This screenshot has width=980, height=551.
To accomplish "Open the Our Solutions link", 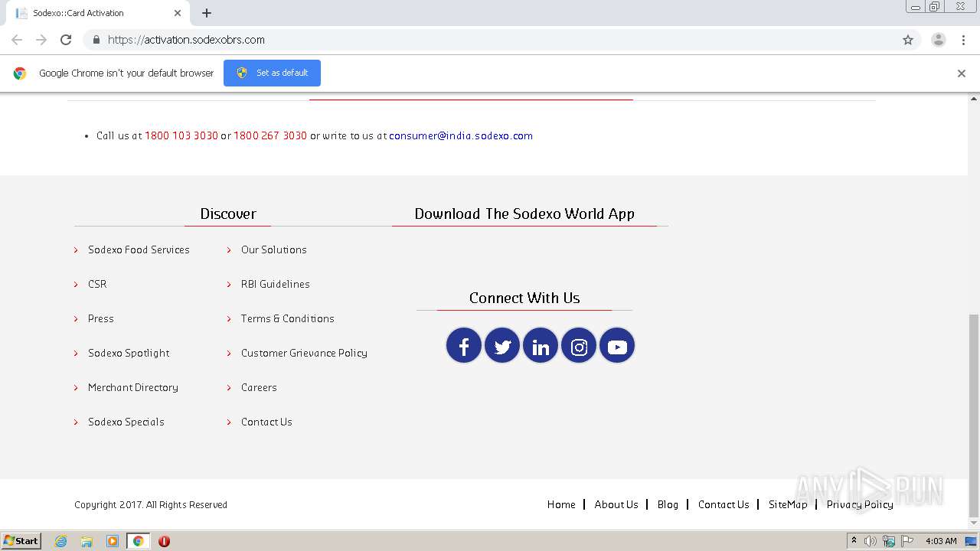I will [274, 249].
